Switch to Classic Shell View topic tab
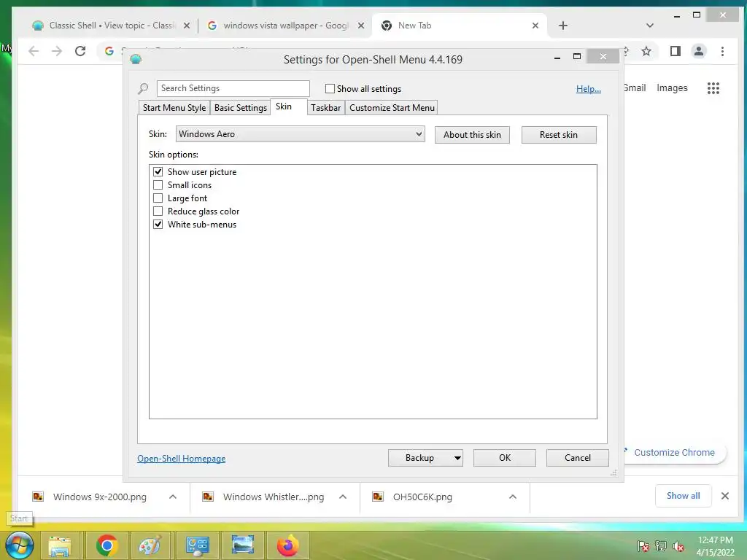 [x=112, y=26]
